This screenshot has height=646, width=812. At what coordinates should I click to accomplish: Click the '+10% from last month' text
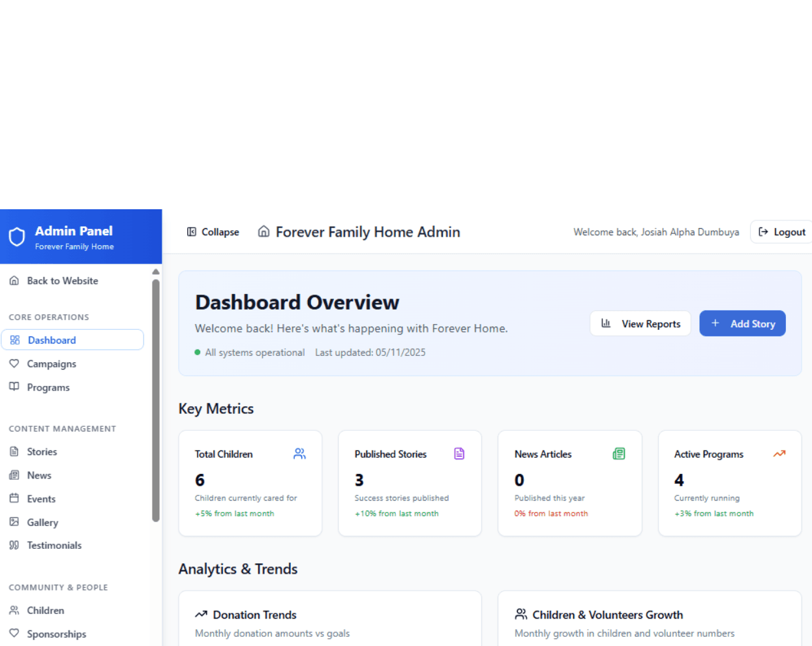[x=397, y=513]
